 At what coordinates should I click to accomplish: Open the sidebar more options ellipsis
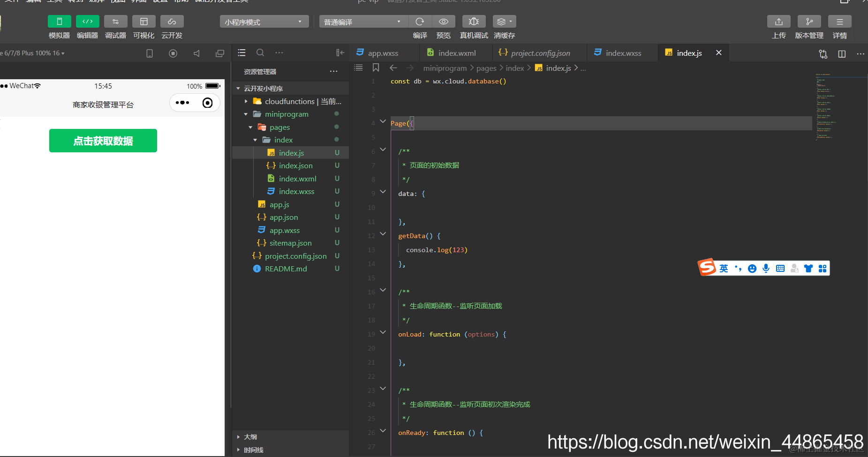click(x=279, y=53)
